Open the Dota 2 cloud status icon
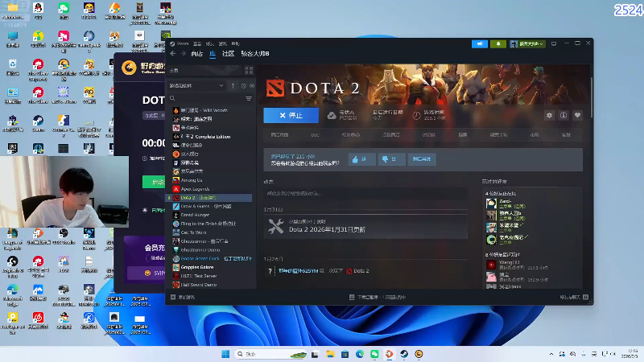Viewport: 644px width, 362px height. 332,116
